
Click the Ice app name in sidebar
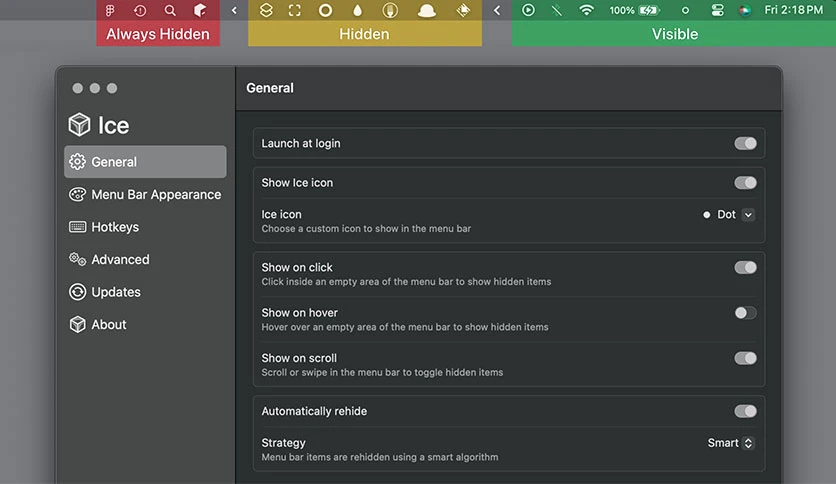pos(114,125)
